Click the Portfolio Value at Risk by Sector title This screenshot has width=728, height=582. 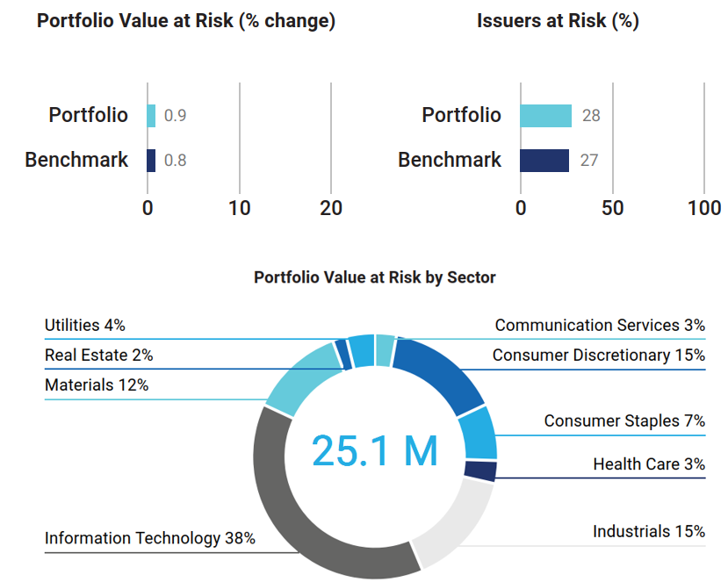pyautogui.click(x=375, y=277)
